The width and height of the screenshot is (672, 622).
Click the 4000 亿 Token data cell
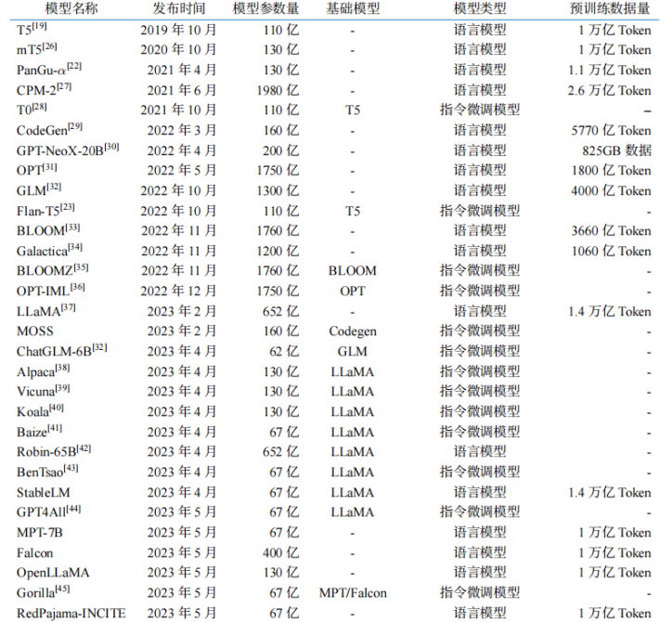pos(611,190)
